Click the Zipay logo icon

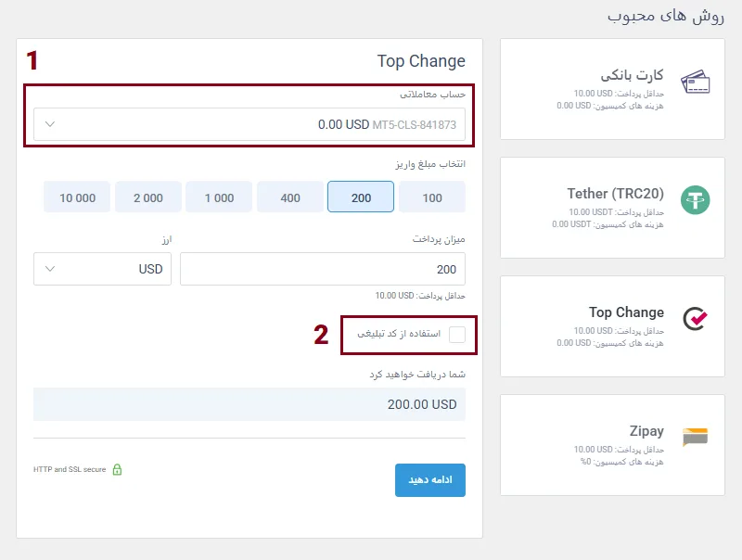point(696,437)
